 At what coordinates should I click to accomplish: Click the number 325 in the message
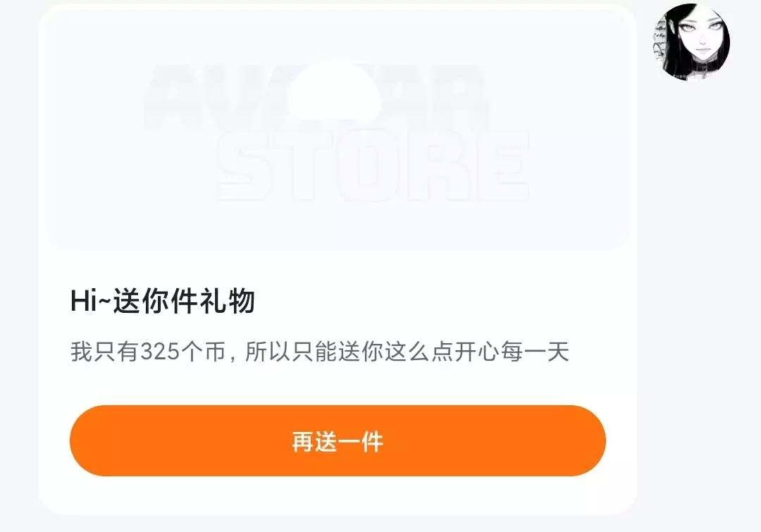click(161, 352)
